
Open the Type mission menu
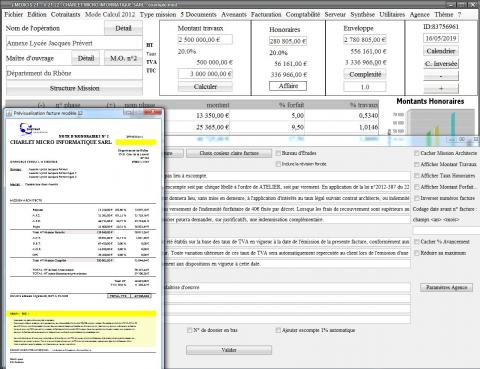(x=158, y=15)
